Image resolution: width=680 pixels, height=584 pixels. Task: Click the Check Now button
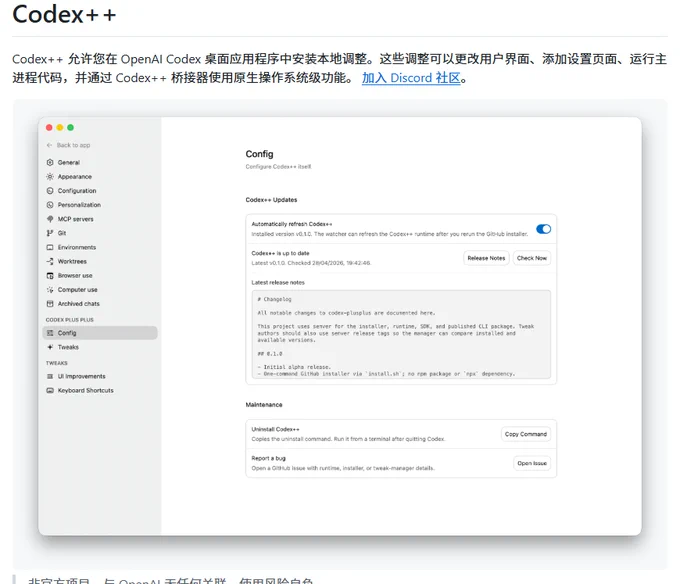click(x=532, y=258)
